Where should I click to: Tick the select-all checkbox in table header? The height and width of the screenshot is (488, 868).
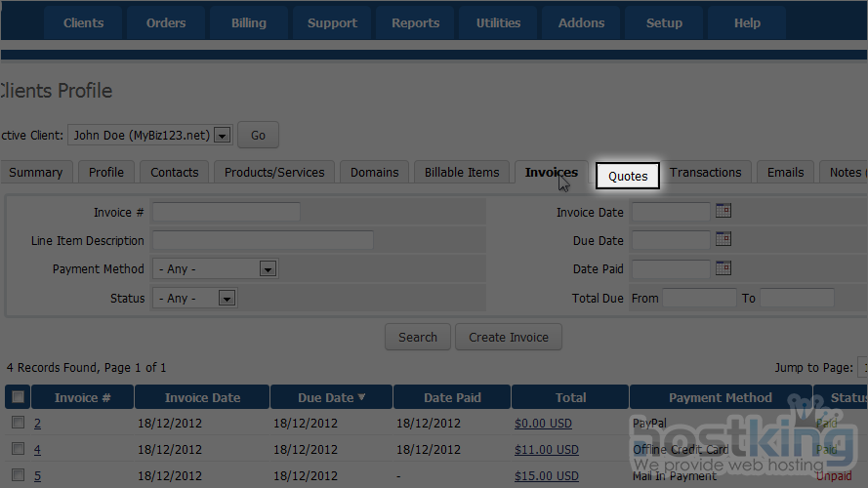(x=18, y=397)
